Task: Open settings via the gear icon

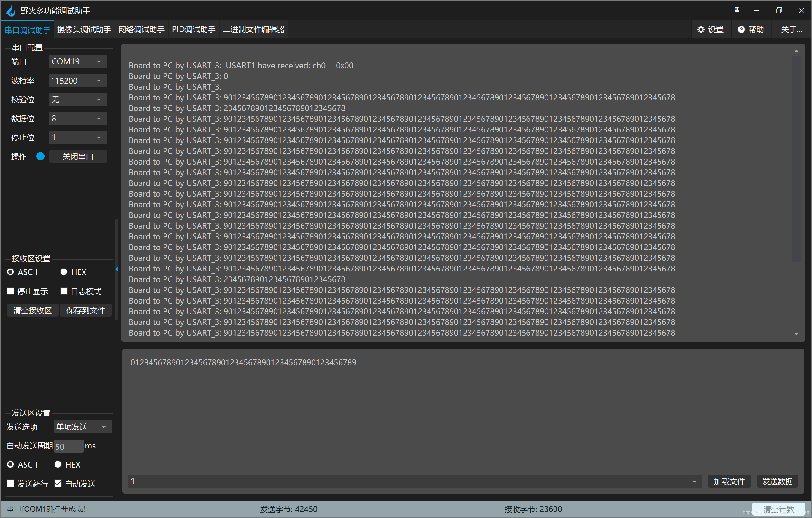Action: pyautogui.click(x=701, y=30)
